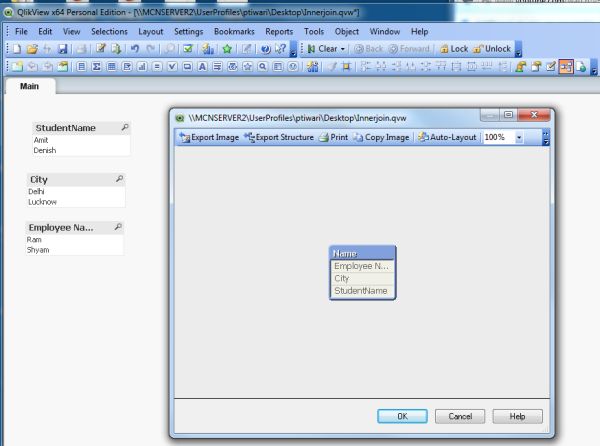Click Export Structure in Table Viewer

(279, 137)
